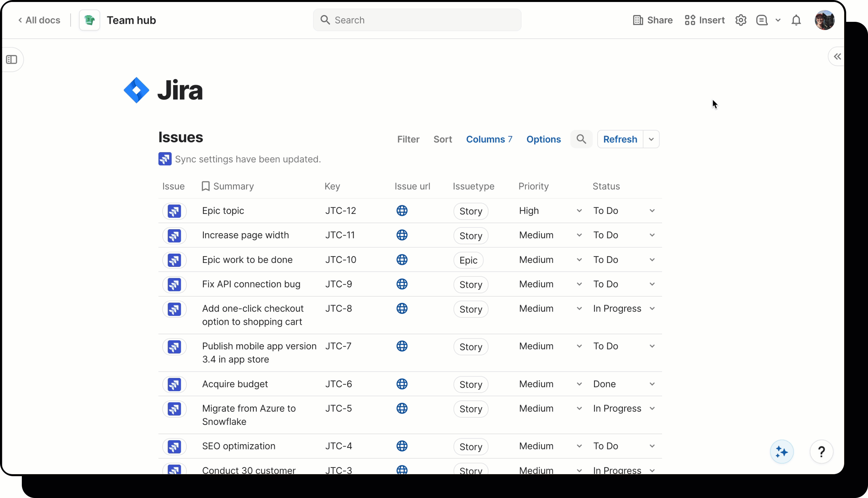This screenshot has height=498, width=868.
Task: Open the notifications bell
Action: [x=796, y=20]
